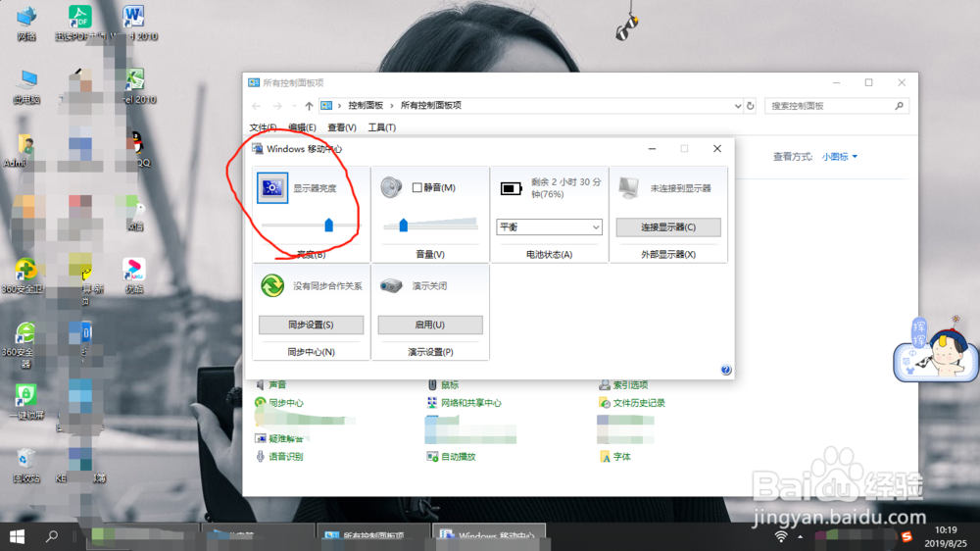Check the 静音(M) mute checkbox
This screenshot has width=980, height=551.
(x=416, y=187)
